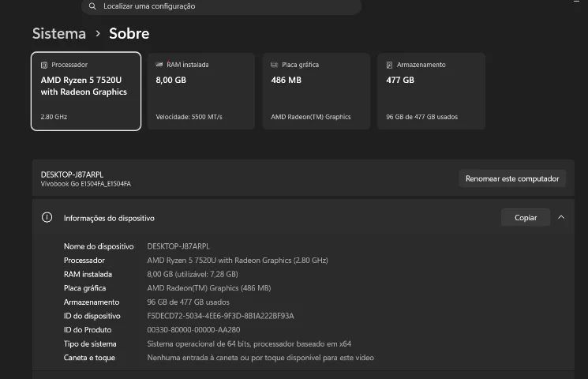The image size is (588, 379).
Task: Click 'Velocidade: 5500 MT/s' text
Action: point(189,117)
